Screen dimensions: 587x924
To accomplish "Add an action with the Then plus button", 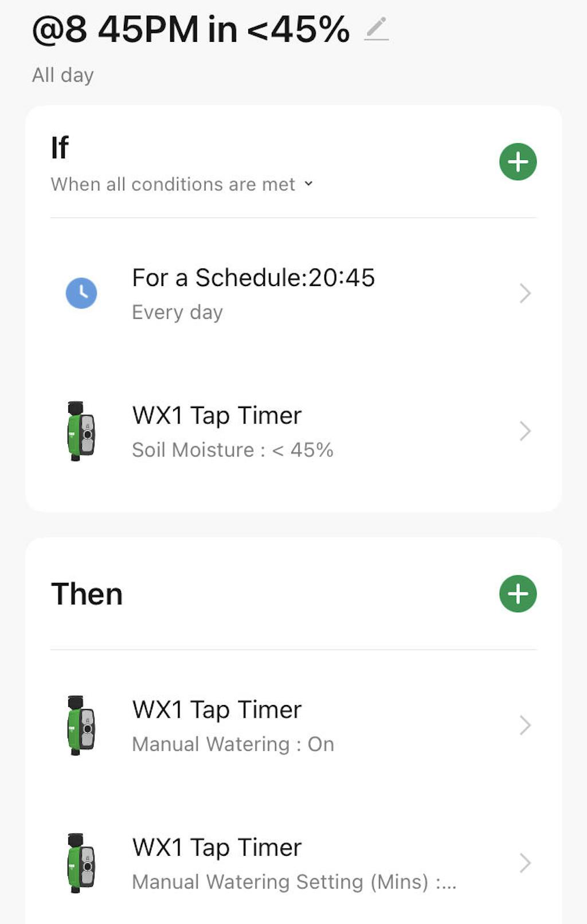I will [x=518, y=594].
